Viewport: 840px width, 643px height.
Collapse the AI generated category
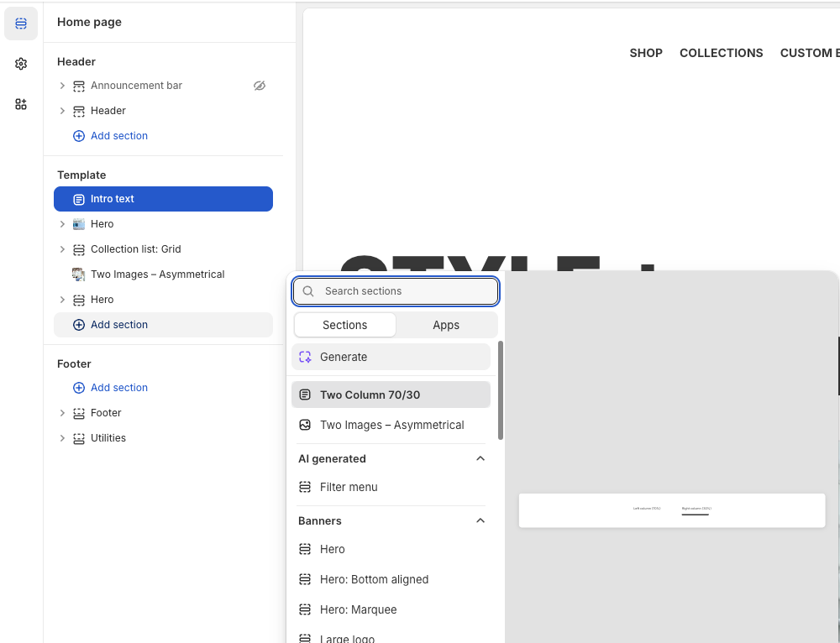pos(480,458)
